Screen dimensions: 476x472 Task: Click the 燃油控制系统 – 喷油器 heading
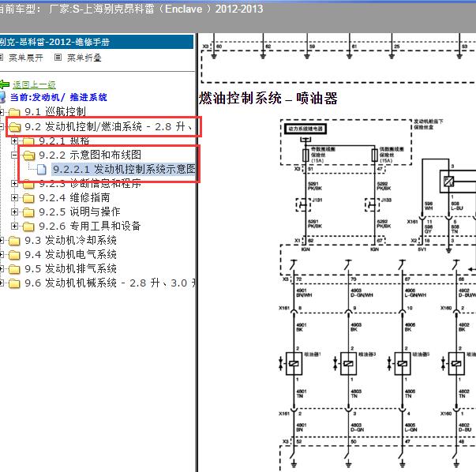268,99
